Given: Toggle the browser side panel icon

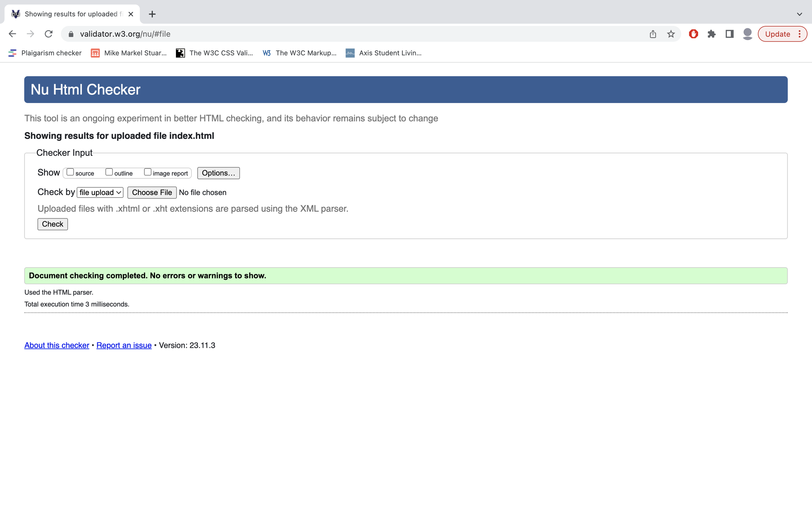Looking at the screenshot, I should pos(729,34).
